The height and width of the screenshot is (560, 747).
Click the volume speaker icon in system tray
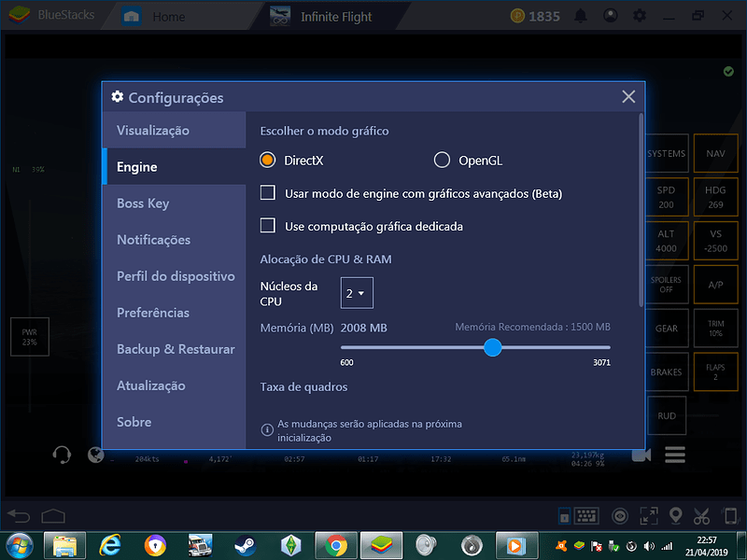(649, 546)
